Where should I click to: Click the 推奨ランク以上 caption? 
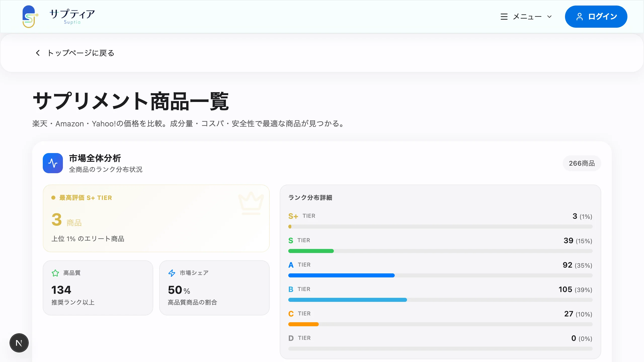pos(73,302)
